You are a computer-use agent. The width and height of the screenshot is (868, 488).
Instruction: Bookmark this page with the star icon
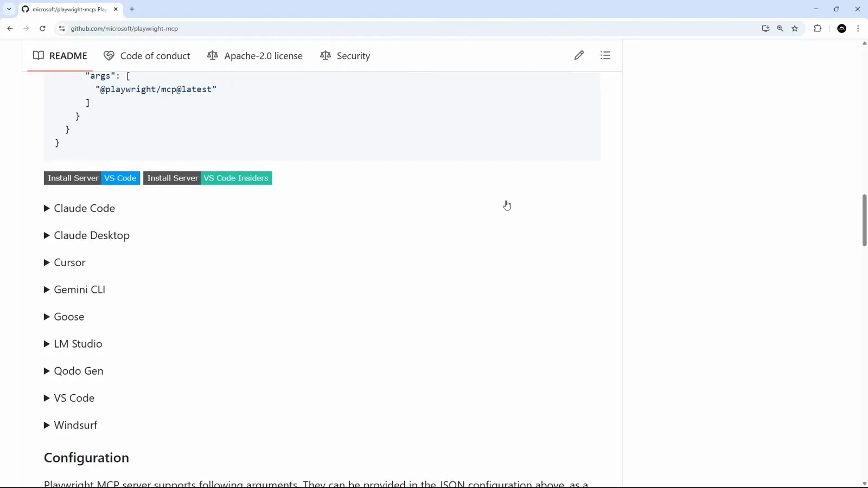coord(795,29)
